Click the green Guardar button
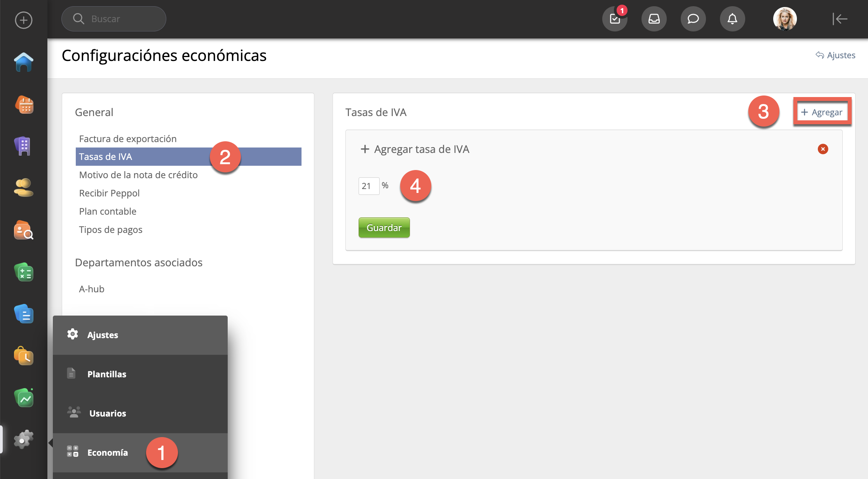The image size is (868, 479). [384, 227]
